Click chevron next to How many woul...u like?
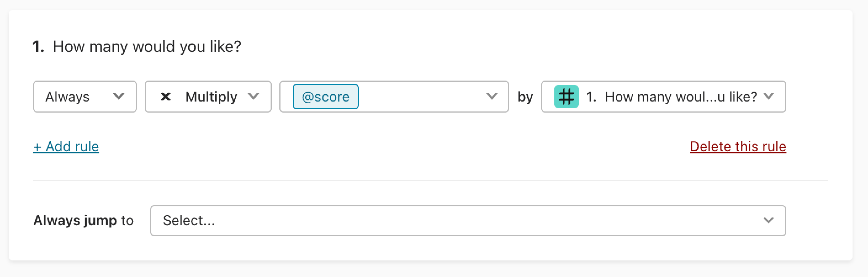The height and width of the screenshot is (277, 868). (769, 96)
